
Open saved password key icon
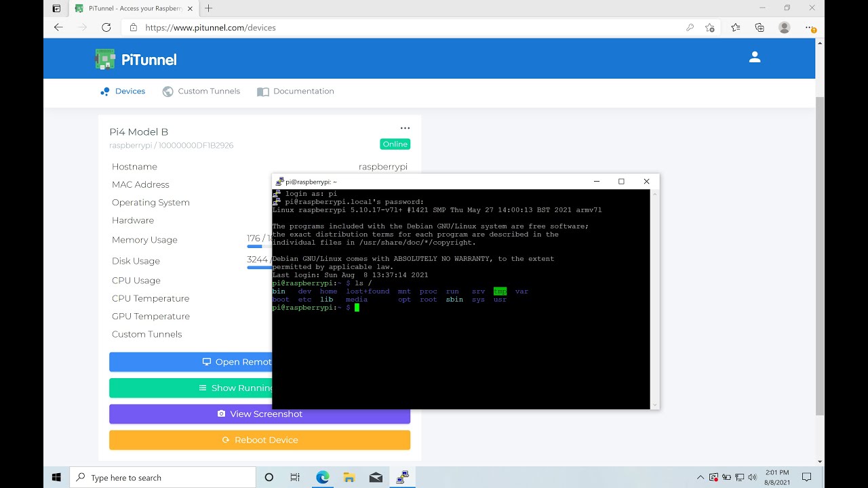(x=690, y=28)
